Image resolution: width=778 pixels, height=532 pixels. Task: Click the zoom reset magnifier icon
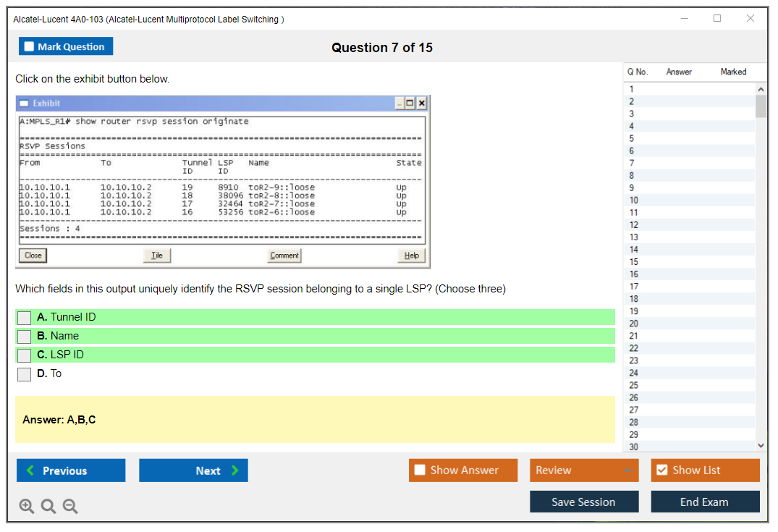pos(48,507)
